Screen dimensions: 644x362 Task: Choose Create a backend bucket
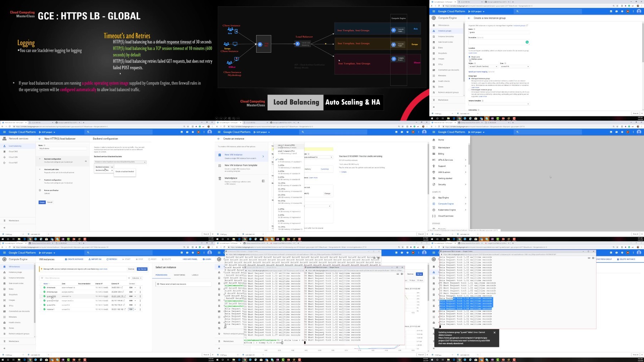[125, 172]
